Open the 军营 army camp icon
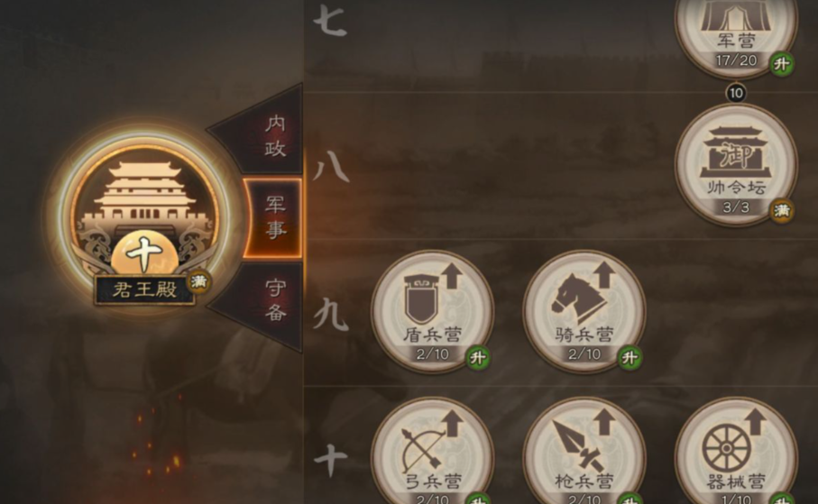Viewport: 818px width, 504px height. (736, 39)
